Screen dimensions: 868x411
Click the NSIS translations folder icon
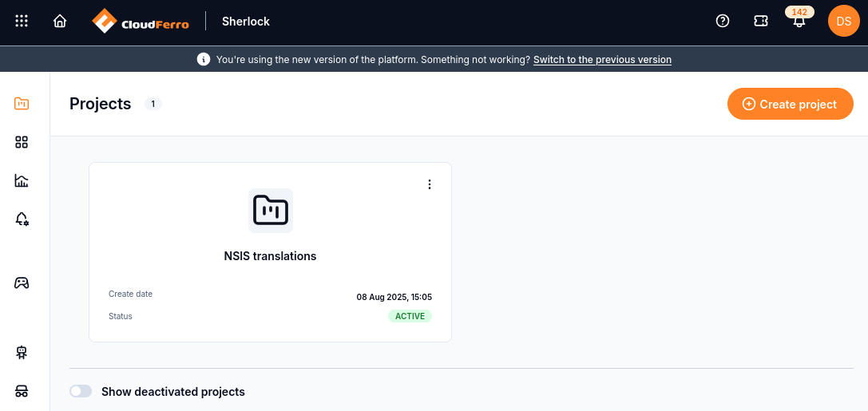pyautogui.click(x=271, y=210)
